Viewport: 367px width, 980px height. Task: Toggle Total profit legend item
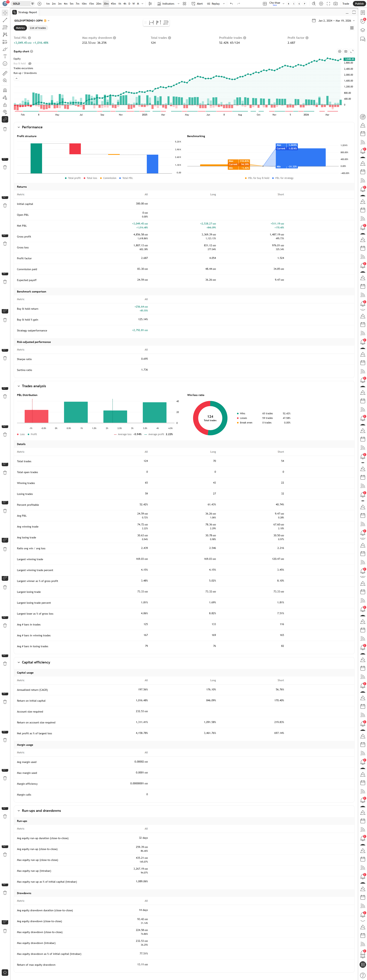[x=73, y=178]
